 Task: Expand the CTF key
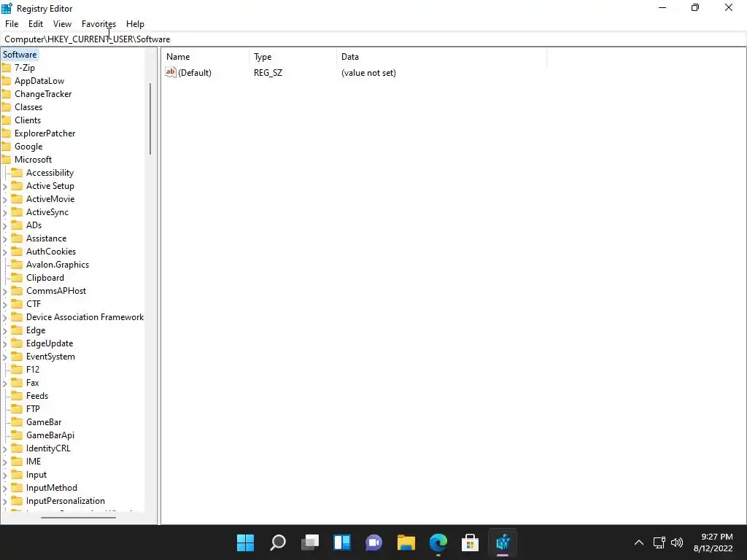click(5, 304)
